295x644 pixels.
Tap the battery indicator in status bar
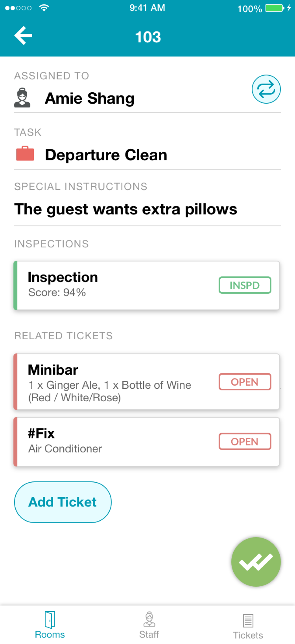pos(274,8)
